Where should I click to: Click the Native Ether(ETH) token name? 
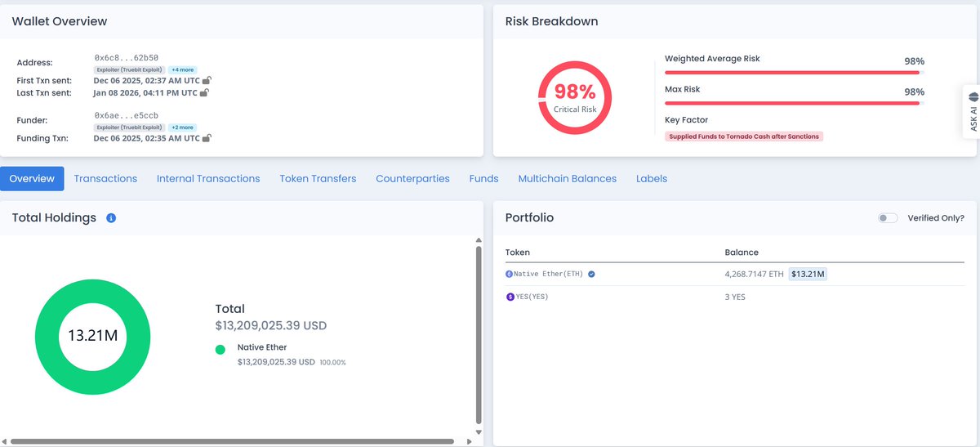tap(549, 274)
